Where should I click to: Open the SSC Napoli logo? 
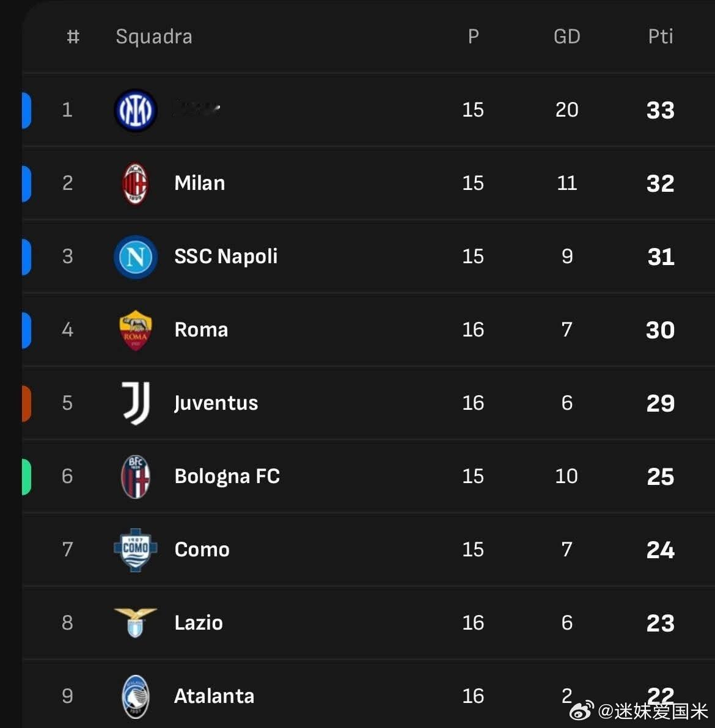(136, 257)
